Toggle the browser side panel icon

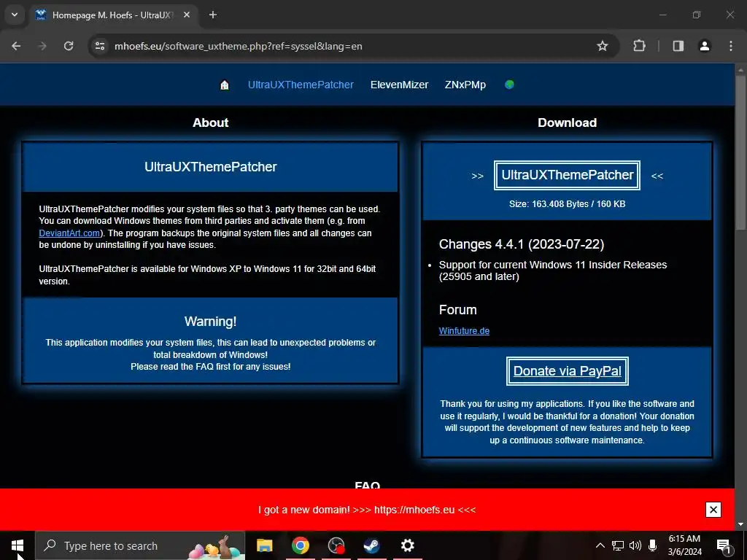(x=678, y=46)
